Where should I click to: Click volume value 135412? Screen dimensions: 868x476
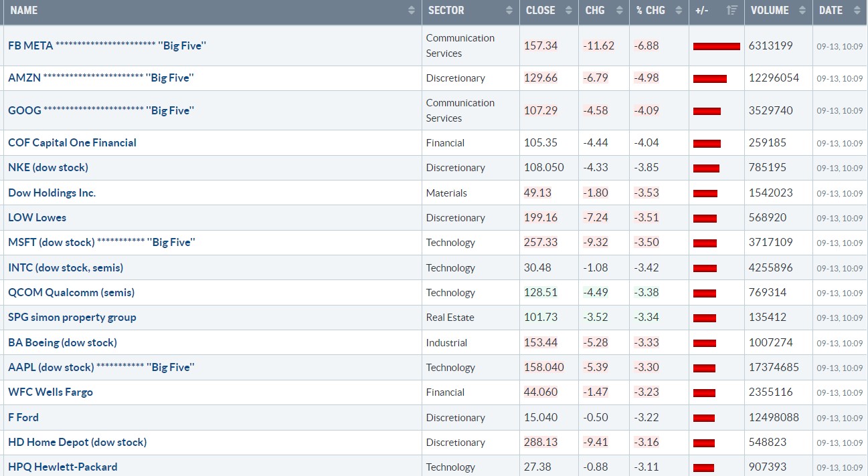point(768,317)
